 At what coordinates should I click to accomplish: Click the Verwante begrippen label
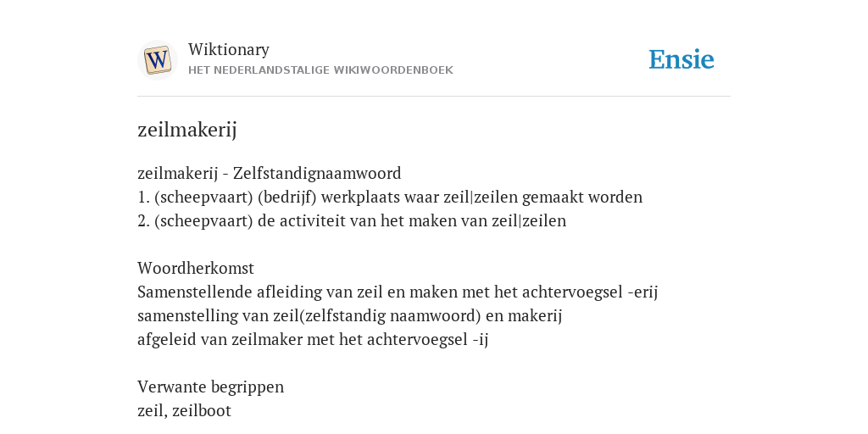coord(210,387)
